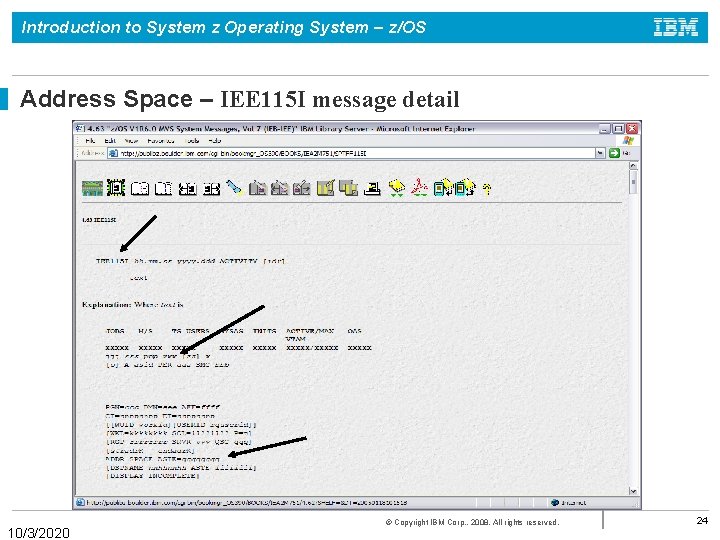The width and height of the screenshot is (720, 540).
Task: Click the vertical scrollbar's down arrow
Action: pyautogui.click(x=633, y=491)
